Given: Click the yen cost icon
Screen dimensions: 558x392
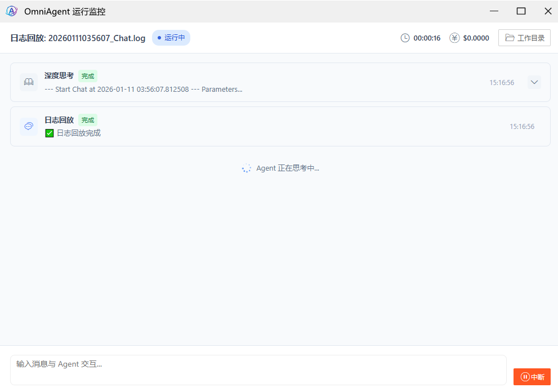Looking at the screenshot, I should 454,38.
